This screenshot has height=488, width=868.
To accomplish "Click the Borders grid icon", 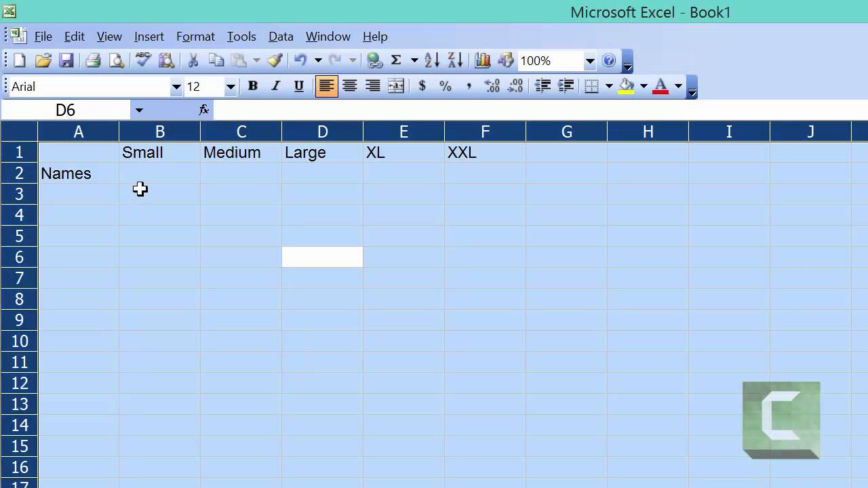I will pyautogui.click(x=591, y=86).
